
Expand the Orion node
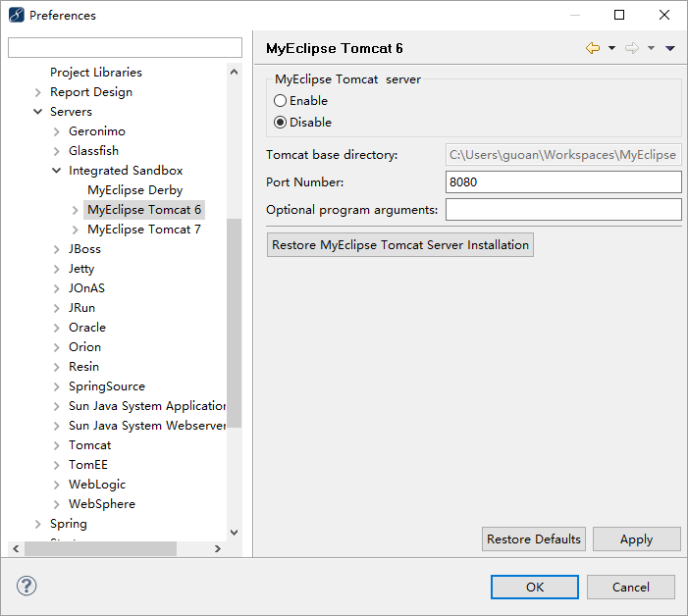[56, 347]
